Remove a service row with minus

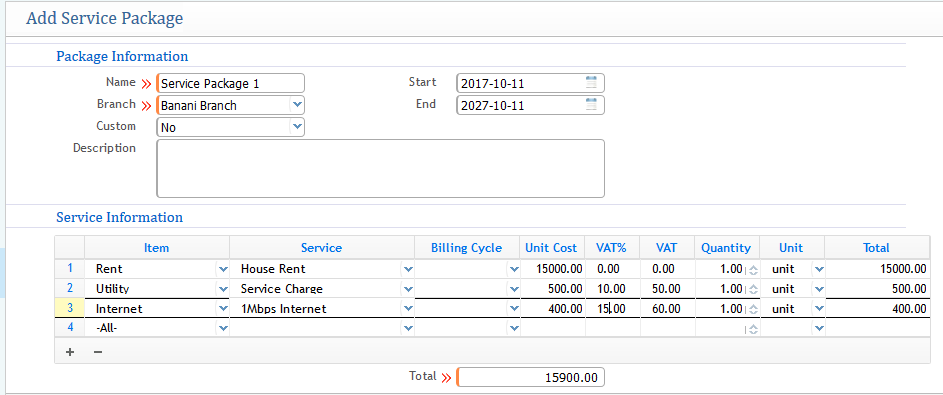pyautogui.click(x=97, y=352)
